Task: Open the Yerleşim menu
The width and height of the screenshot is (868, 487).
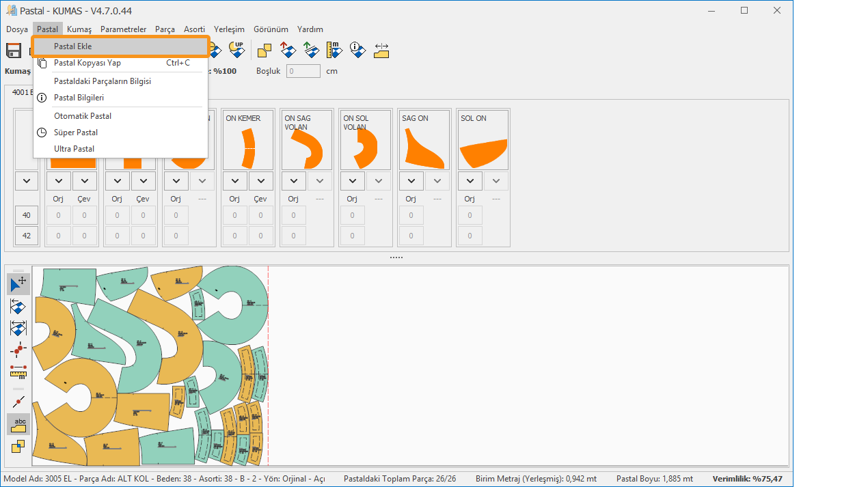Action: pyautogui.click(x=229, y=29)
